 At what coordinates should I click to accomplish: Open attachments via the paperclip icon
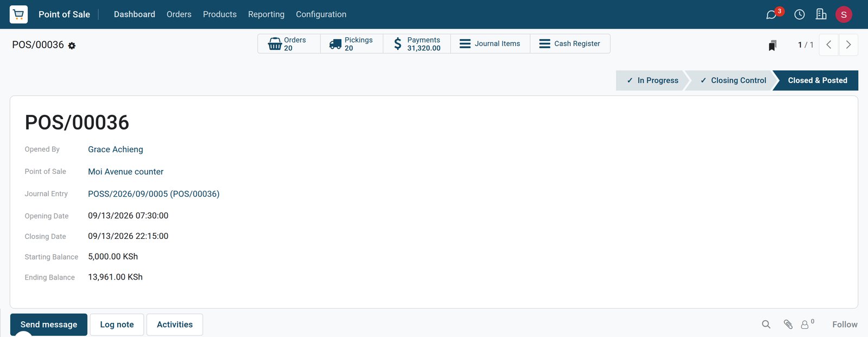point(788,325)
